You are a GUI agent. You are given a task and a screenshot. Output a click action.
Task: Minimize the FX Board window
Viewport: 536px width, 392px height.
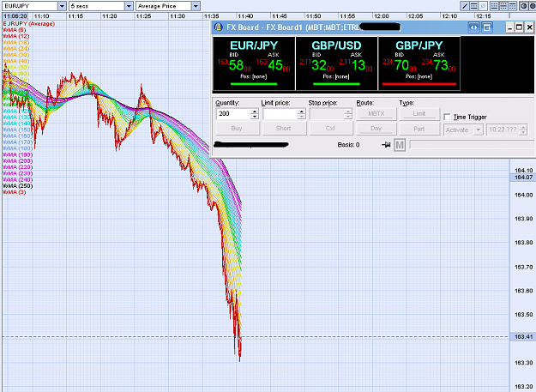(509, 27)
